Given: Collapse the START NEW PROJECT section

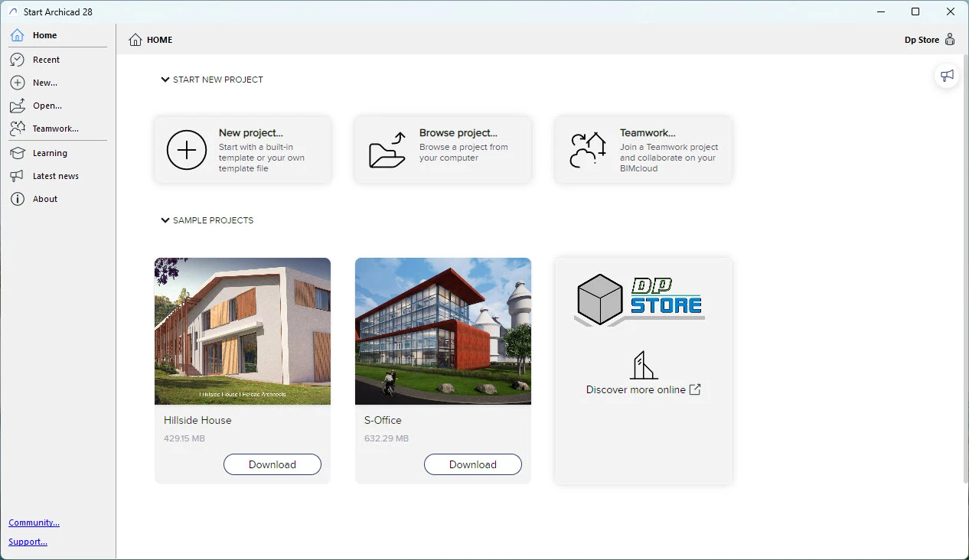Looking at the screenshot, I should 165,80.
